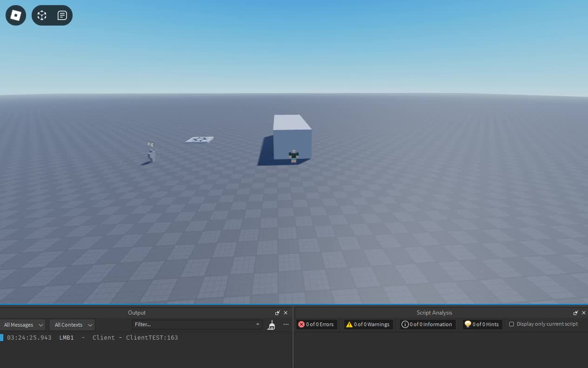Open the All Contexts dropdown

click(x=72, y=325)
